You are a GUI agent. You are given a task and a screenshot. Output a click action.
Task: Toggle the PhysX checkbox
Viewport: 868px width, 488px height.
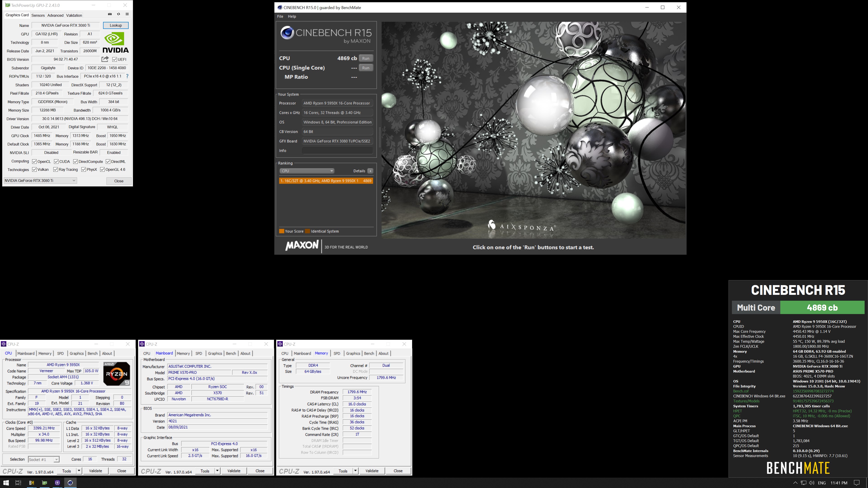tap(84, 169)
